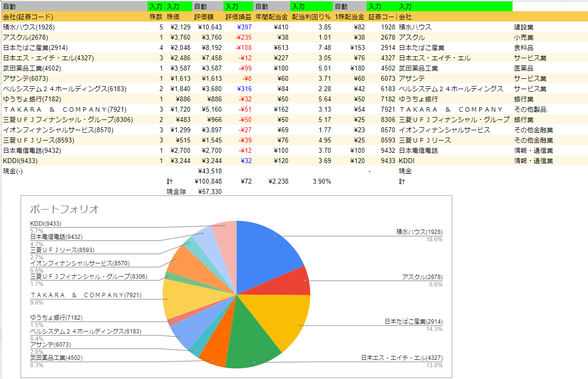Select the ¥966 valuation cell
This screenshot has width=588, height=379.
207,119
